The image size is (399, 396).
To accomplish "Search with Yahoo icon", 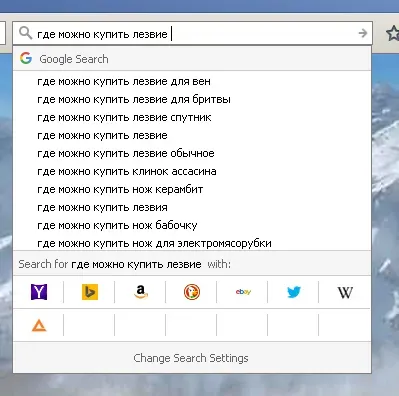I will pos(39,292).
